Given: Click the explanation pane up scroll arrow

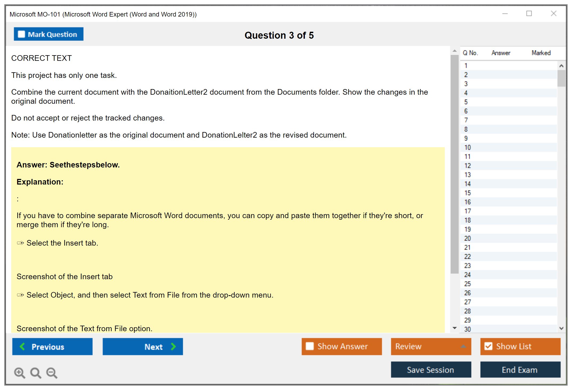Looking at the screenshot, I should (454, 51).
